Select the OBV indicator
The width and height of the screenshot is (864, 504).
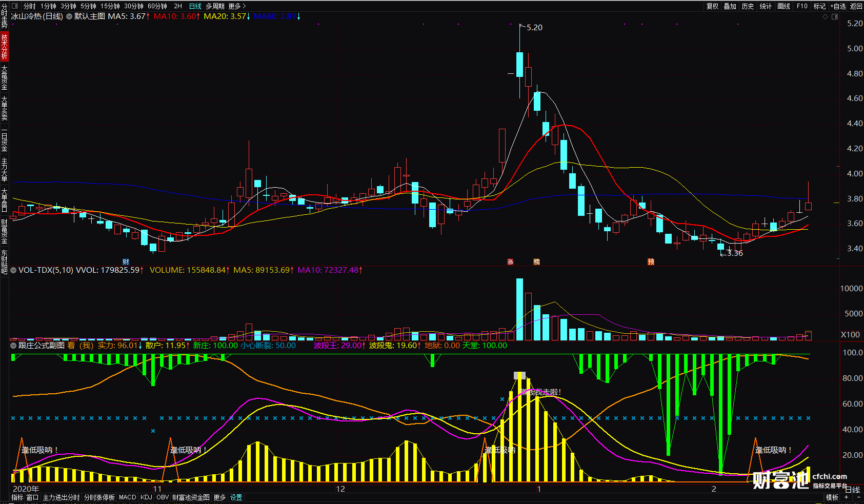163,497
